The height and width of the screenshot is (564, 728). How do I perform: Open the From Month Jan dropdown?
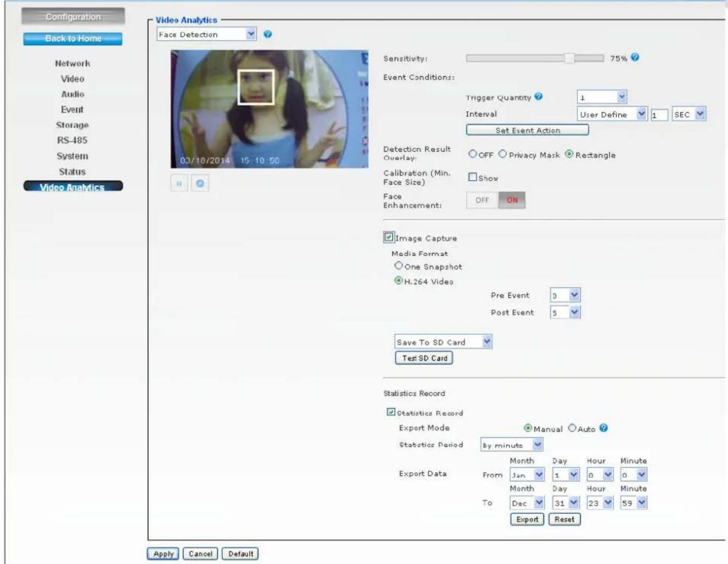[527, 475]
